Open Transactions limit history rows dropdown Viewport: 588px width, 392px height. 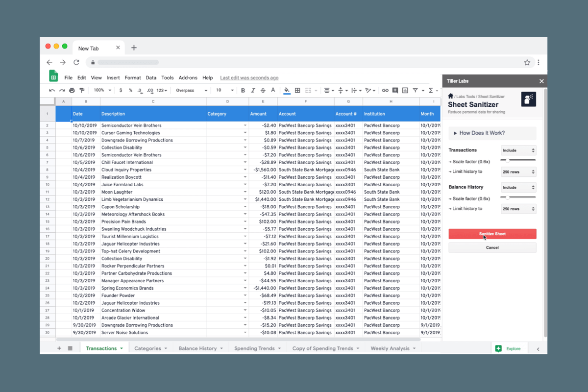518,172
